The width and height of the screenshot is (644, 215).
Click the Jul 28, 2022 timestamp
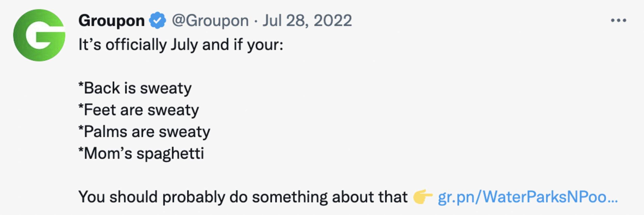[307, 21]
